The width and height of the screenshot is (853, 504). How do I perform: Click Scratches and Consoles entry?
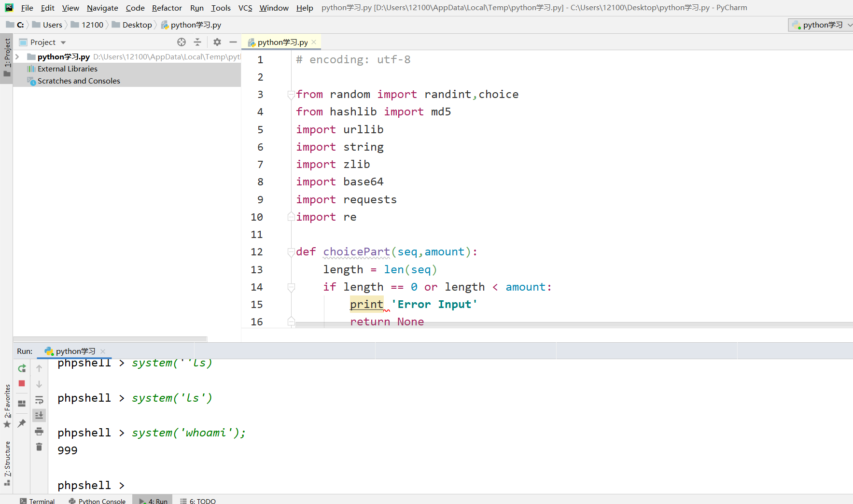coord(78,81)
